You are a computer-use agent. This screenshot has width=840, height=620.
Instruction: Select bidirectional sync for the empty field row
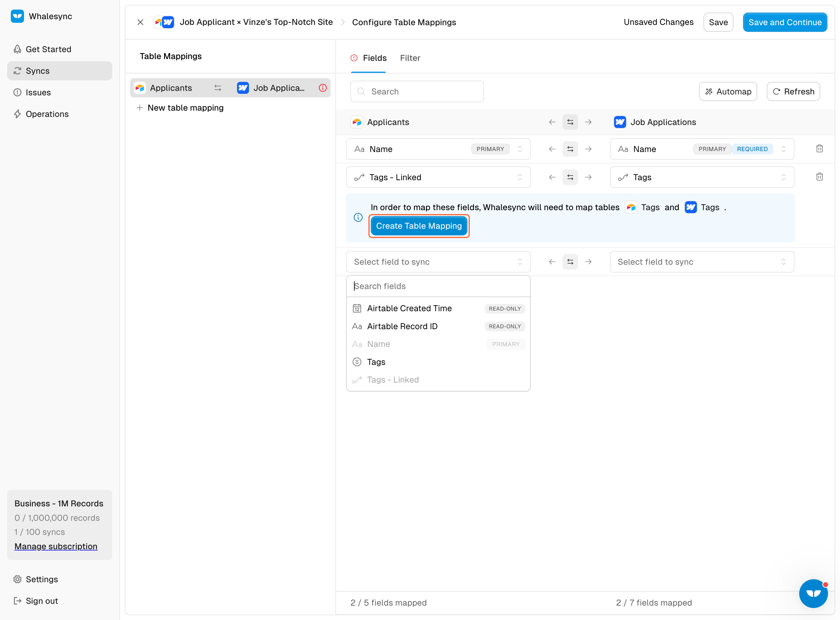[570, 262]
